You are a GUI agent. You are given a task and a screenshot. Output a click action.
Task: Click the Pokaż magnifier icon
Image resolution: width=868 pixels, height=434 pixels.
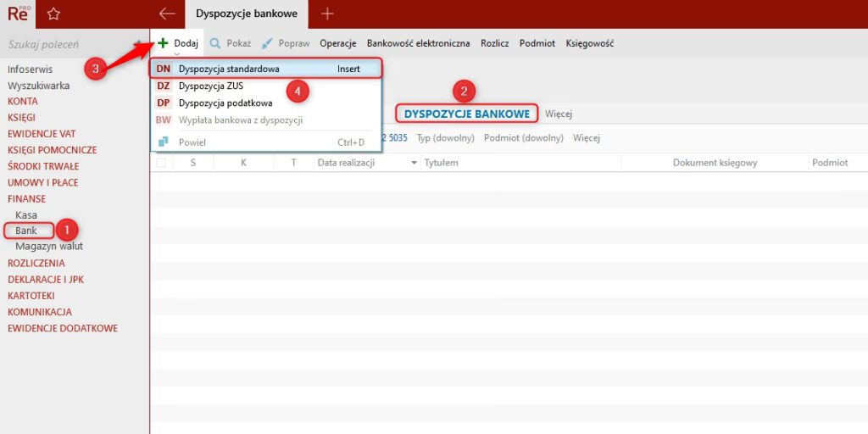(x=215, y=43)
